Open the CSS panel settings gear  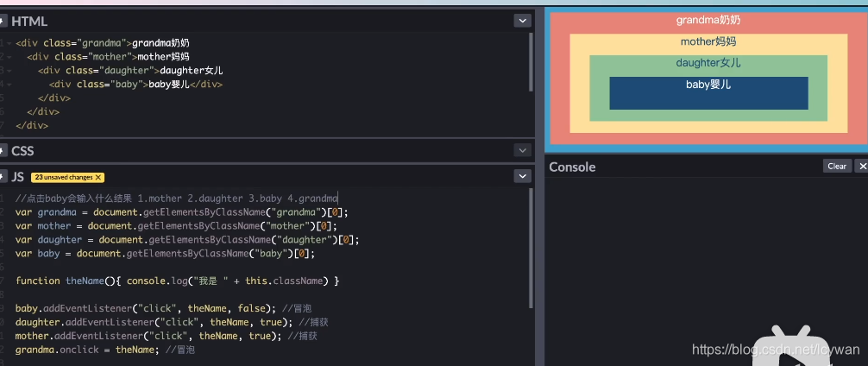(3, 150)
